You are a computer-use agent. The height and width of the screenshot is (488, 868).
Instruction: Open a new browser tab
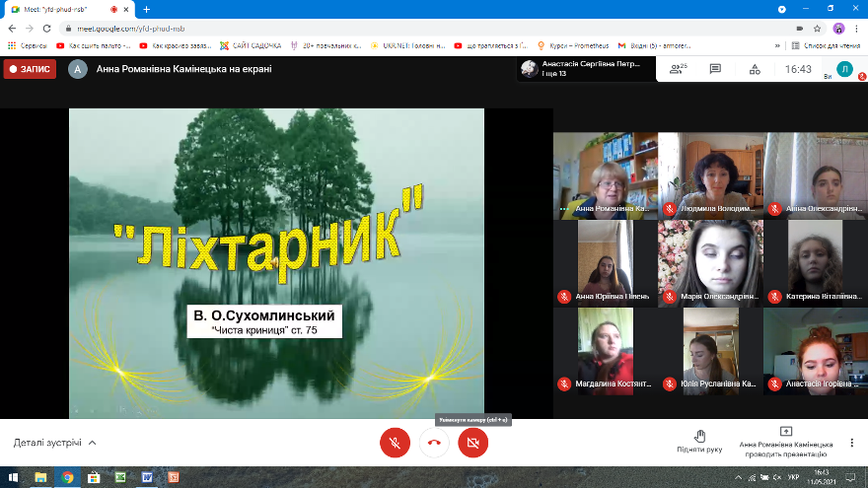(x=146, y=10)
